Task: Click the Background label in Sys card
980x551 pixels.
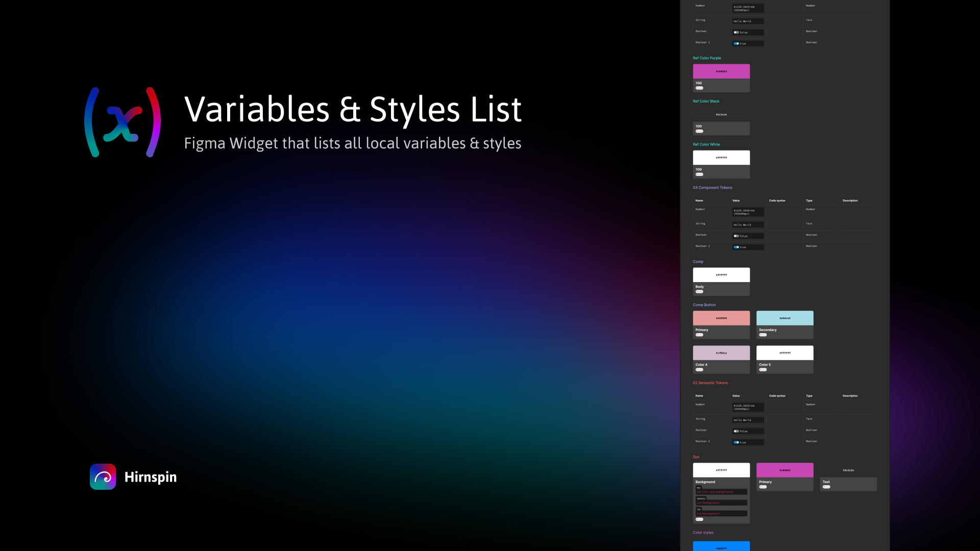Action: (705, 482)
